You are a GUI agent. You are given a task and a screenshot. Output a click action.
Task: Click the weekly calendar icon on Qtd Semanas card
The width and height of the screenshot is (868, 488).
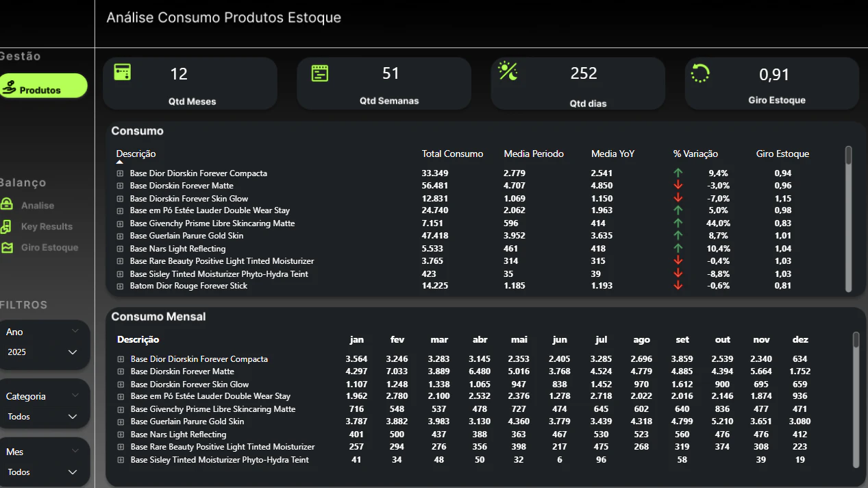[320, 73]
